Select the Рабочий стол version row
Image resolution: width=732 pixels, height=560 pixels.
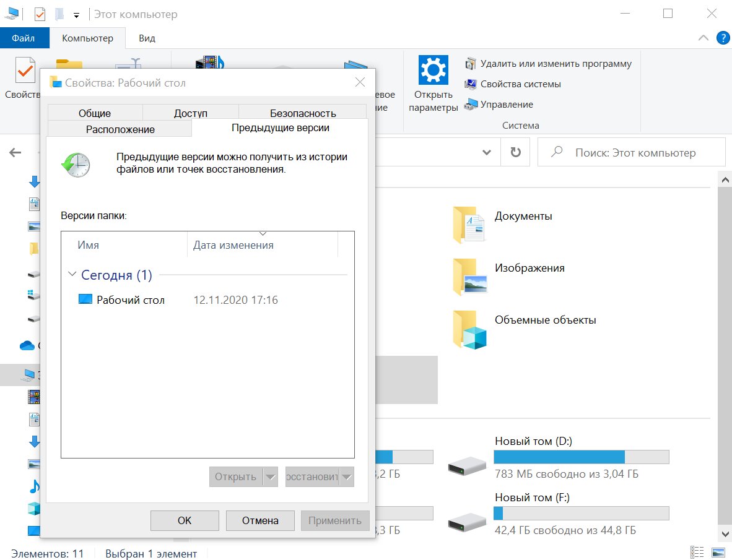tap(207, 299)
